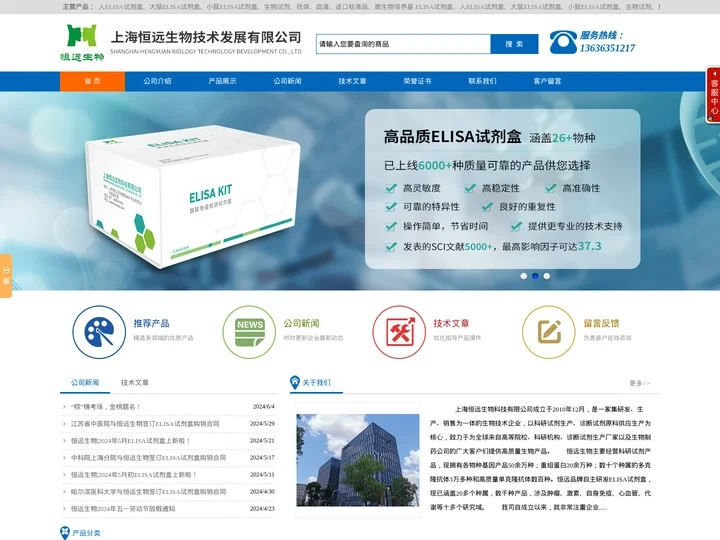Open 公司介绍 navigation item
Image resolution: width=720 pixels, height=540 pixels.
(157, 81)
